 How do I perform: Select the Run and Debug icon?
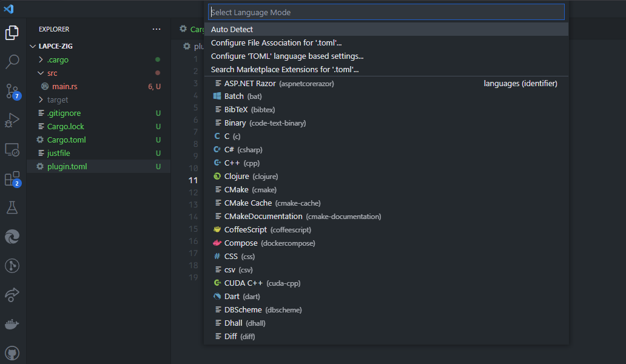pyautogui.click(x=13, y=120)
